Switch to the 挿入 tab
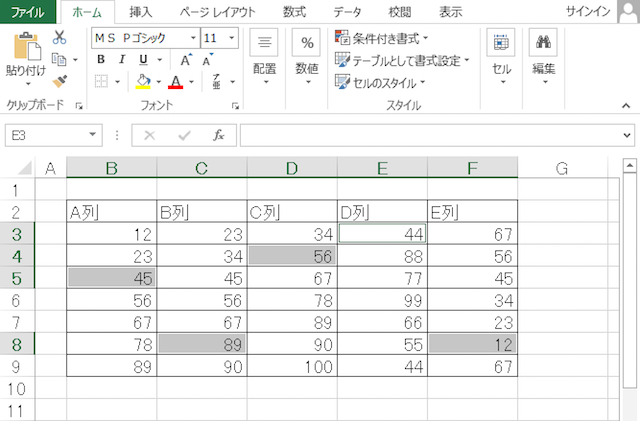The image size is (640, 421). [x=141, y=12]
